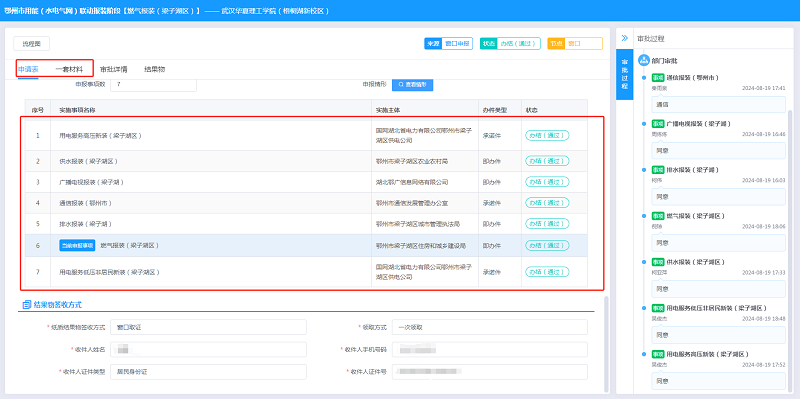
Task: Select table row 广播电视报装（梁子湖）
Action: coord(306,182)
